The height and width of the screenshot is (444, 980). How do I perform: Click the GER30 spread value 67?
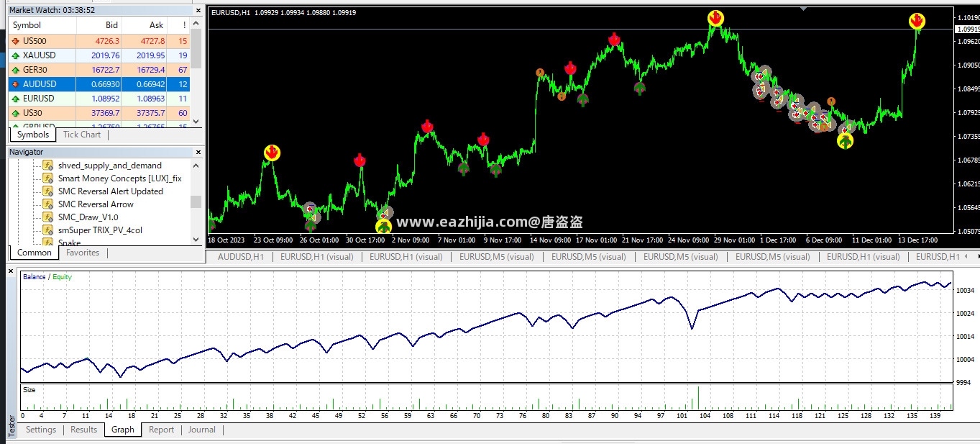click(x=183, y=70)
